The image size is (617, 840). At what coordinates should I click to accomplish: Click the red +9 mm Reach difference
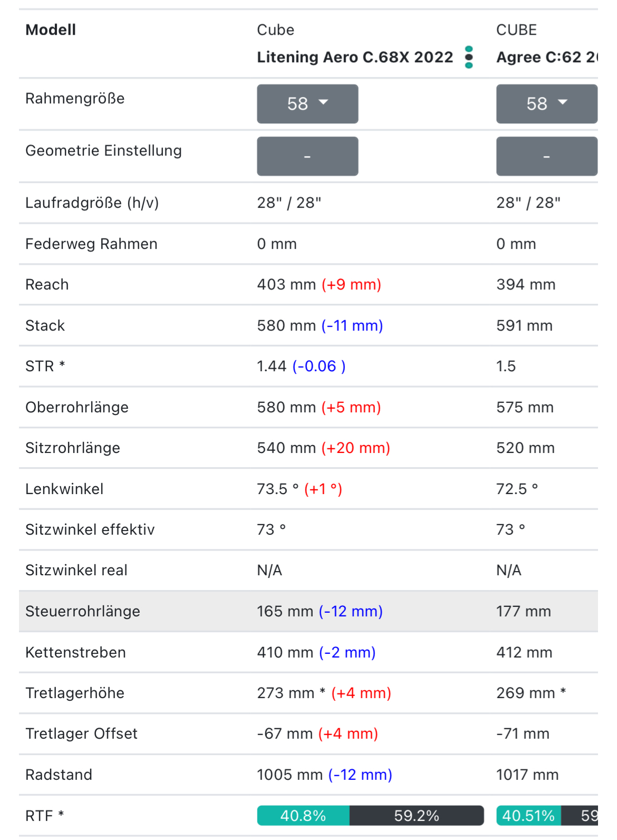(x=351, y=285)
